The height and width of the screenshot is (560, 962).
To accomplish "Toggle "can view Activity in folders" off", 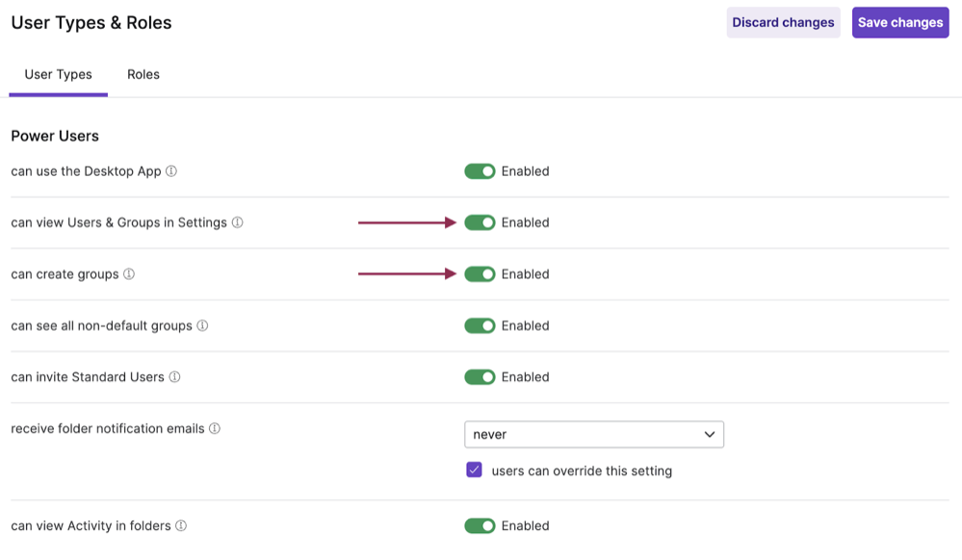I will point(480,525).
